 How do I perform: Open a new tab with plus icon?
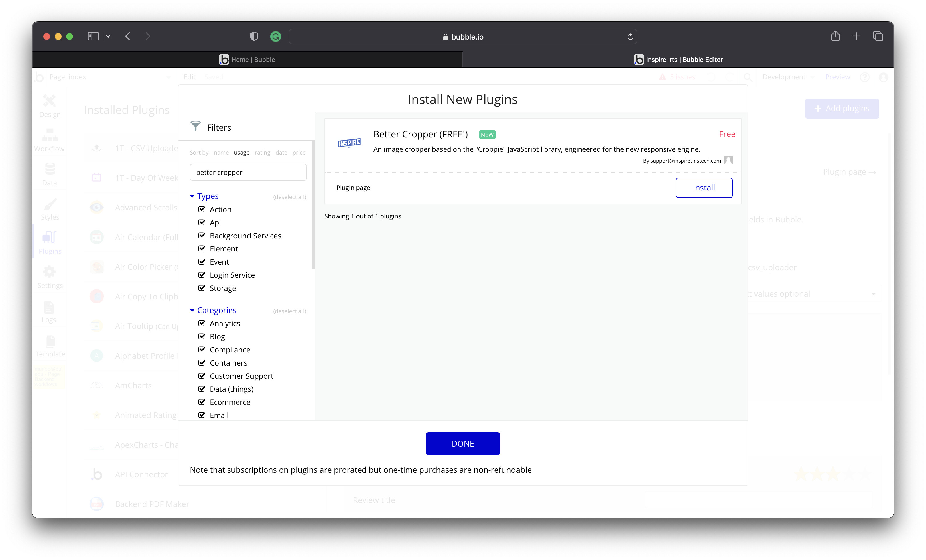click(856, 36)
